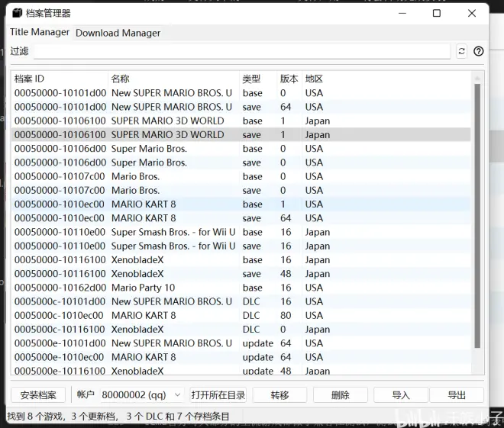This screenshot has width=504, height=428.
Task: Maximize the 档案管理器 window
Action: click(437, 13)
